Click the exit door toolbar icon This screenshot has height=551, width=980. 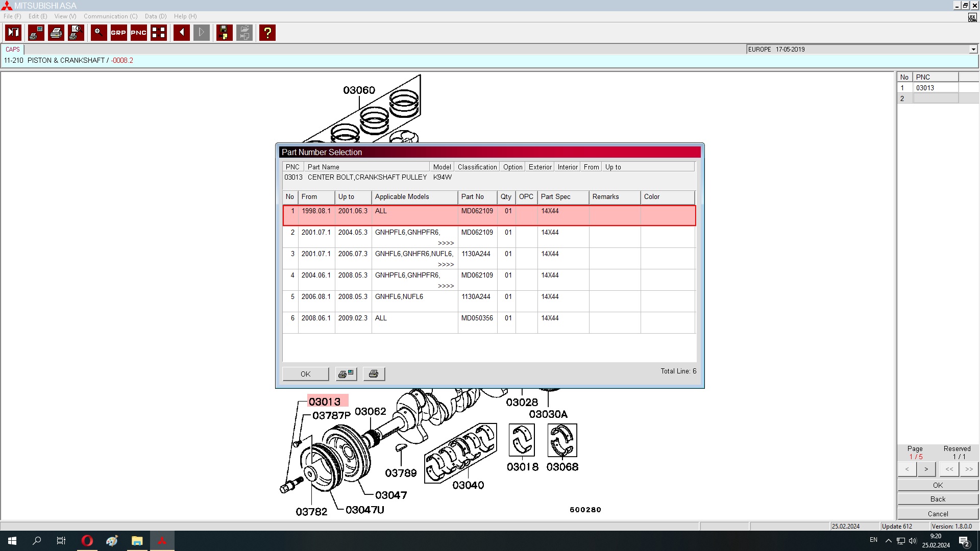pyautogui.click(x=13, y=33)
